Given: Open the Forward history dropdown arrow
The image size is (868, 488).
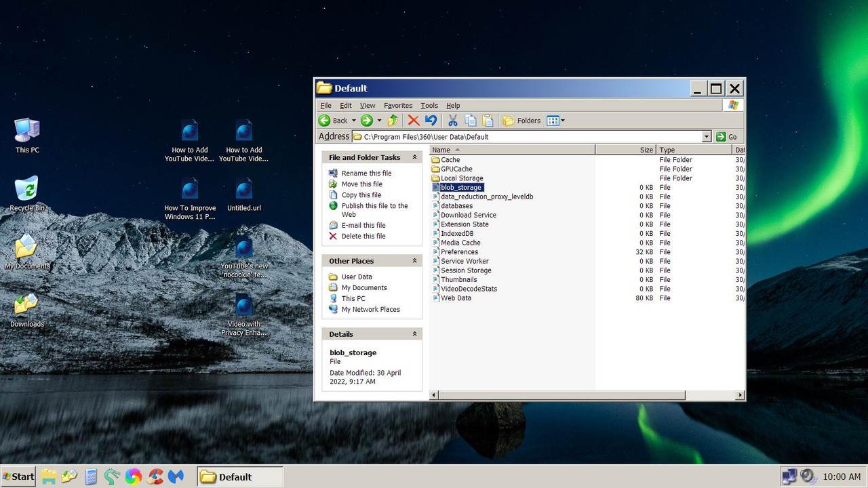Looking at the screenshot, I should (379, 121).
